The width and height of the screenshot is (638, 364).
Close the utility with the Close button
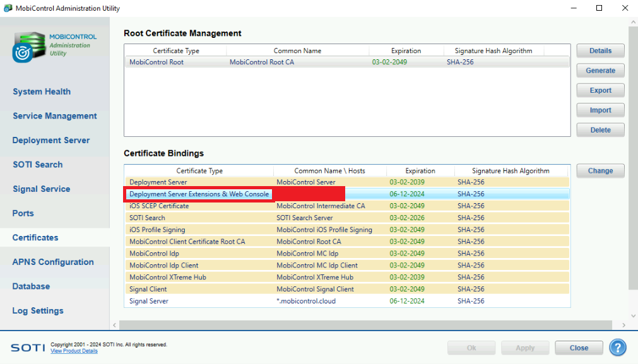click(x=579, y=348)
